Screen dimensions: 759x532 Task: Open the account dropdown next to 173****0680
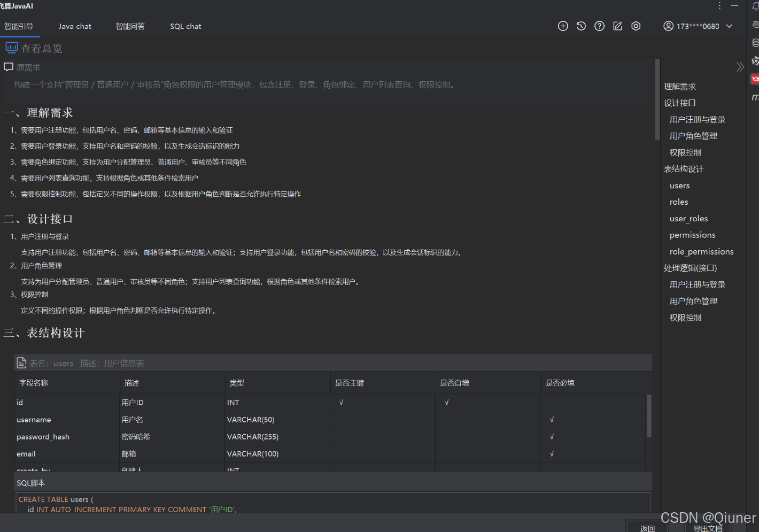point(729,26)
